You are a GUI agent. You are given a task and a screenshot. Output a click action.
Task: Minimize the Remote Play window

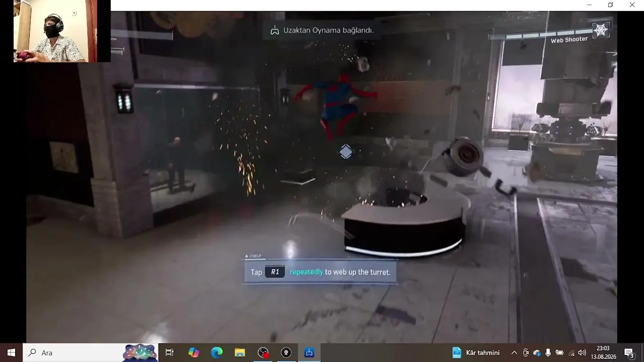pos(589,5)
